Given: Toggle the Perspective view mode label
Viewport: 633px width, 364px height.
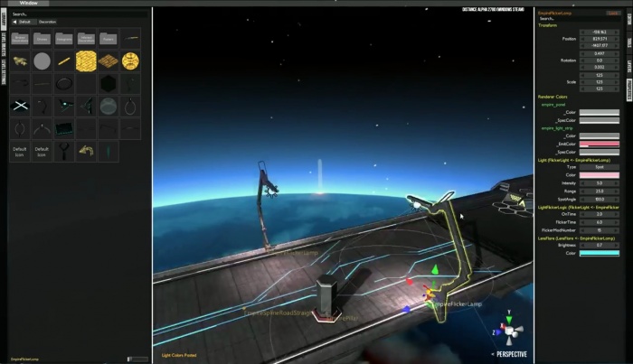Looking at the screenshot, I should coord(512,354).
